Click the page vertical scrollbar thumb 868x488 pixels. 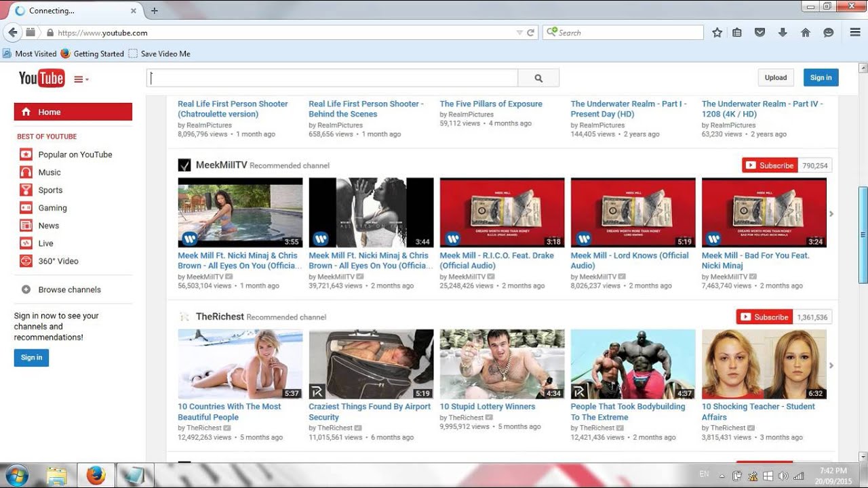pyautogui.click(x=863, y=235)
